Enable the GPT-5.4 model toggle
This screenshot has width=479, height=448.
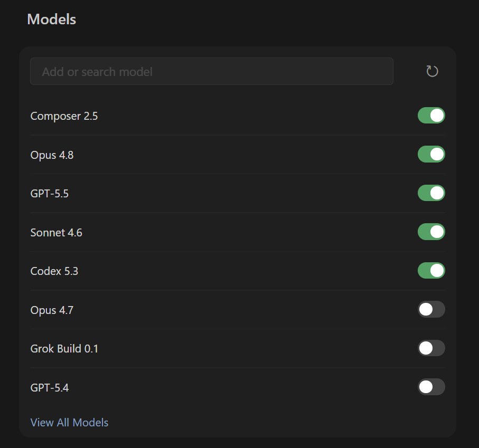tap(431, 387)
